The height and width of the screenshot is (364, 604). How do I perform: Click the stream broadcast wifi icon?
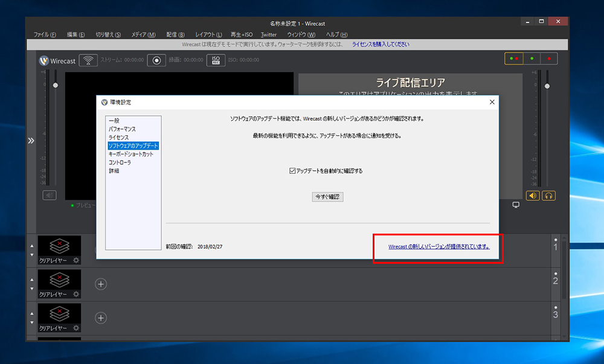coord(88,60)
